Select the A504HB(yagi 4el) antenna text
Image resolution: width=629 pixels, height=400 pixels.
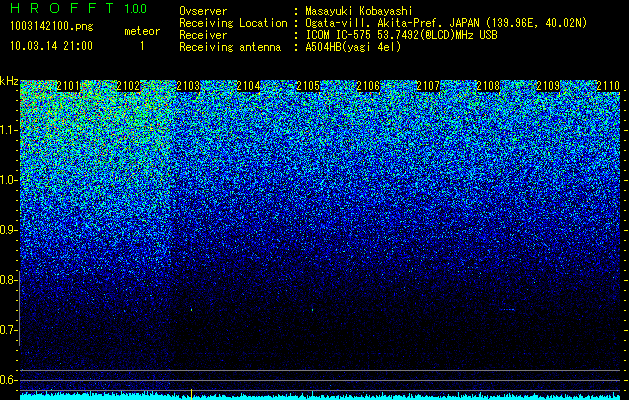pyautogui.click(x=353, y=47)
